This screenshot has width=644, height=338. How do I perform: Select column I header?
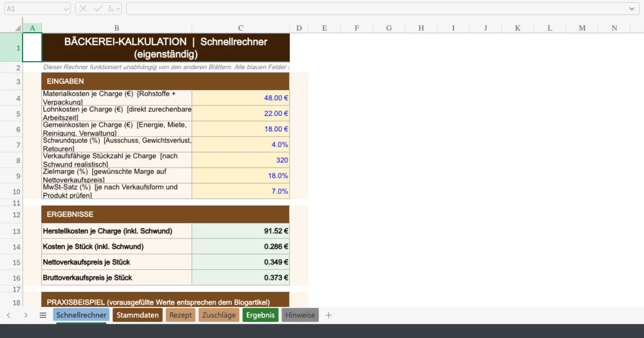tap(453, 28)
